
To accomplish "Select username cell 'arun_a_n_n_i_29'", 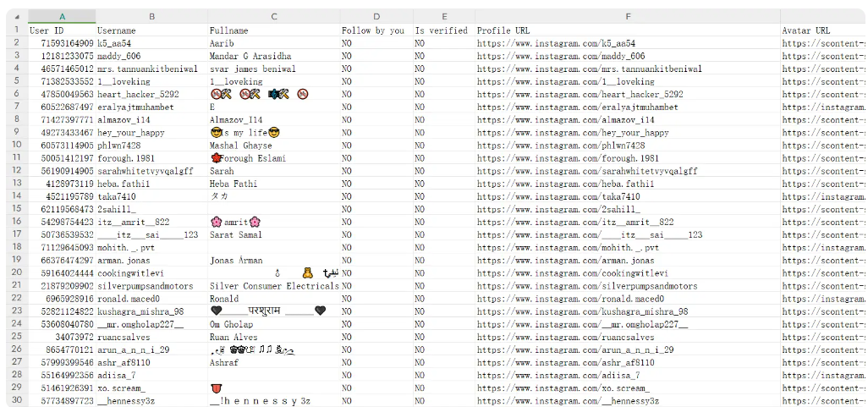I will 151,350.
